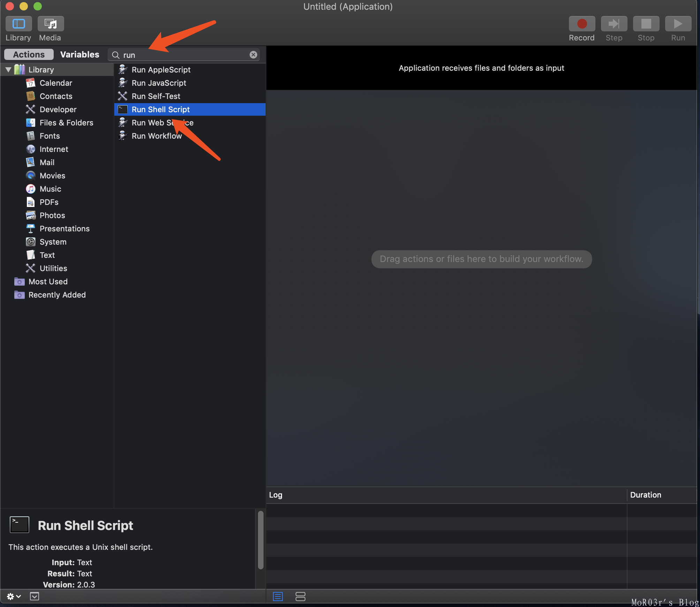Select the Internet category

pyautogui.click(x=57, y=149)
